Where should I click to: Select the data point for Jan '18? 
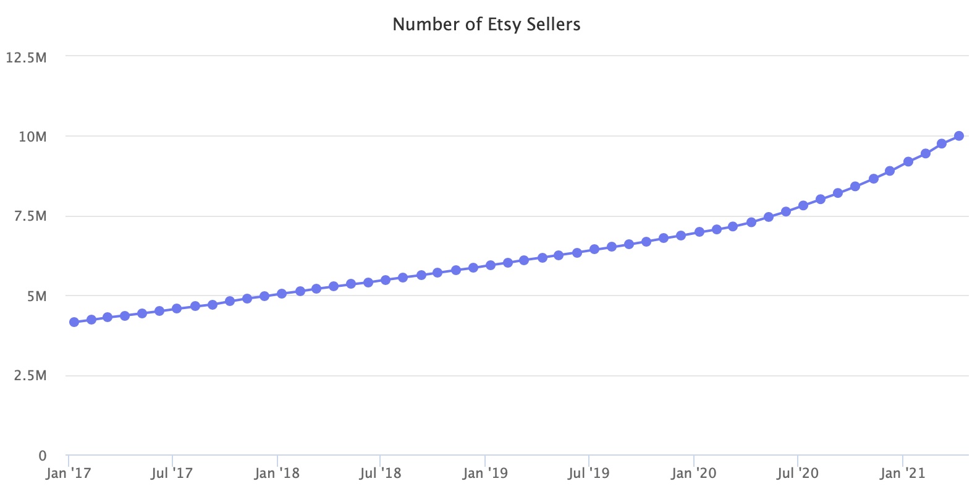282,294
